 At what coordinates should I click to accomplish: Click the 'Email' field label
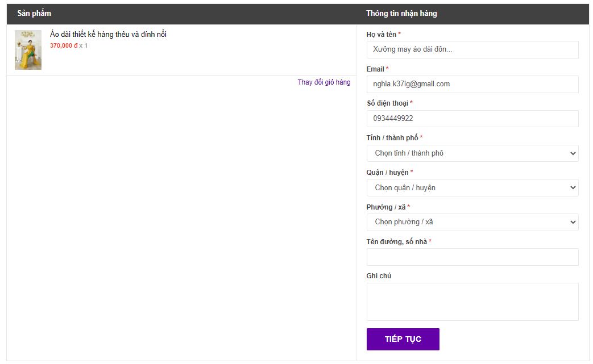375,69
